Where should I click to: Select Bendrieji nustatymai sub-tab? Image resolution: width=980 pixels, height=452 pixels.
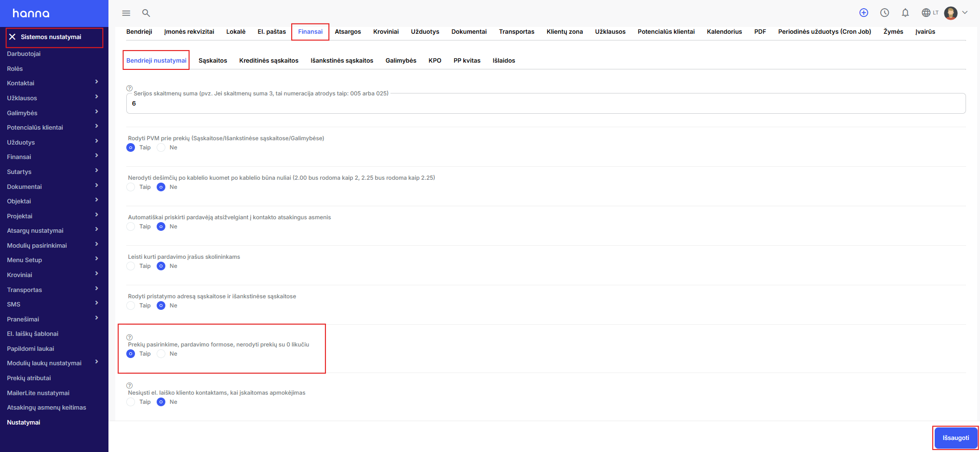[156, 61]
